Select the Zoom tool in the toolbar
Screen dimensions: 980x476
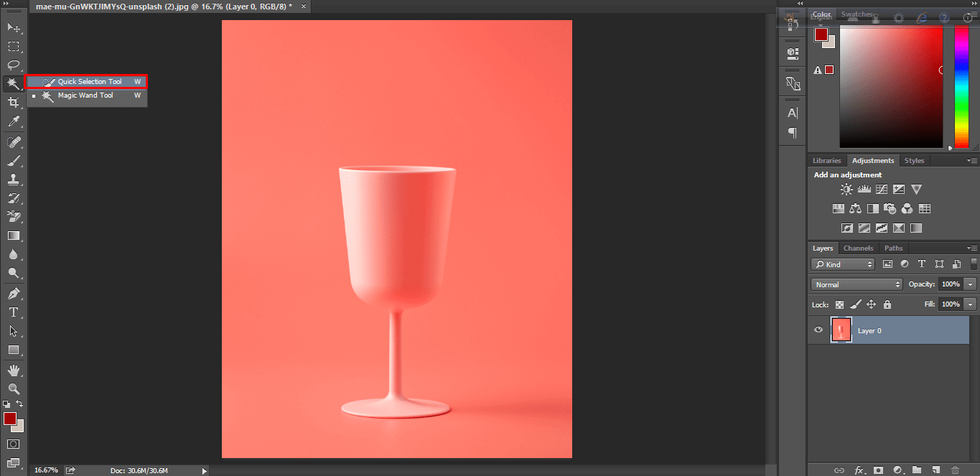13,388
